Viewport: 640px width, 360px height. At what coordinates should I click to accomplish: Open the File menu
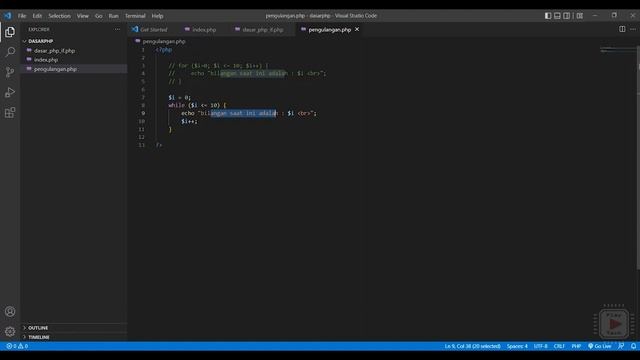point(22,16)
